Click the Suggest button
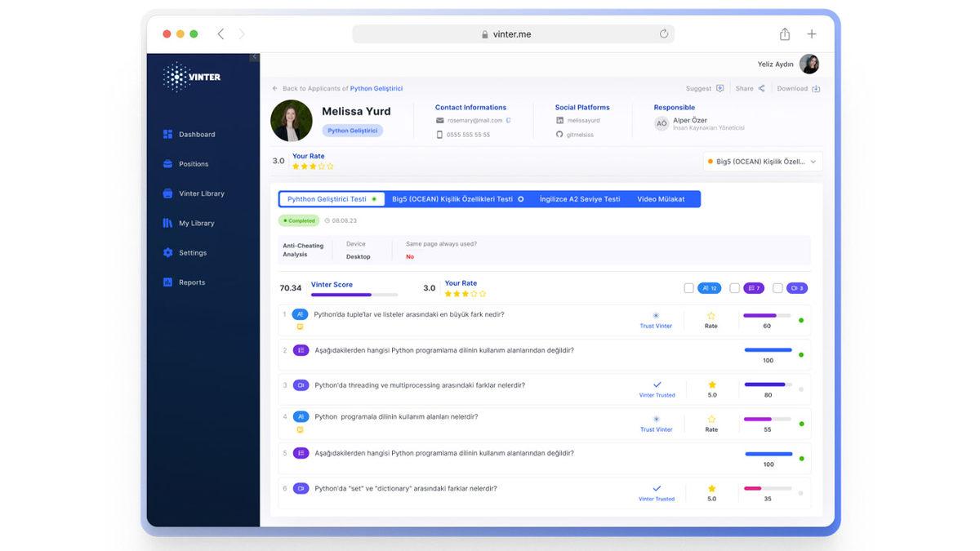Viewport: 980px width, 551px height. coord(705,89)
